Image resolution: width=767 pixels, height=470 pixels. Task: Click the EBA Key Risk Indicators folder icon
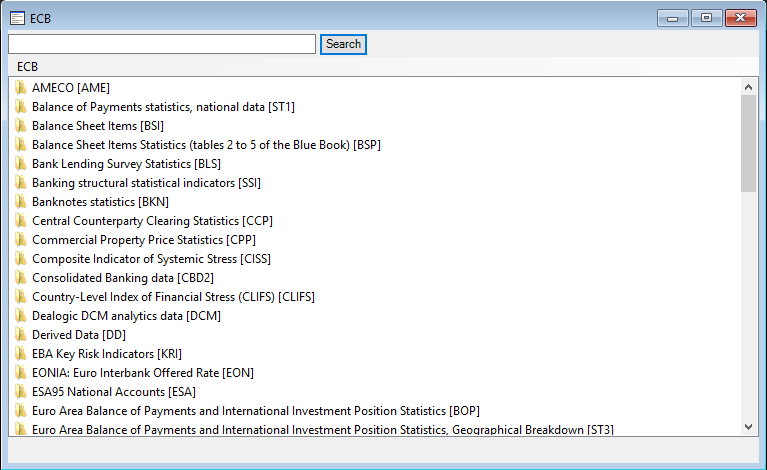[x=21, y=354]
